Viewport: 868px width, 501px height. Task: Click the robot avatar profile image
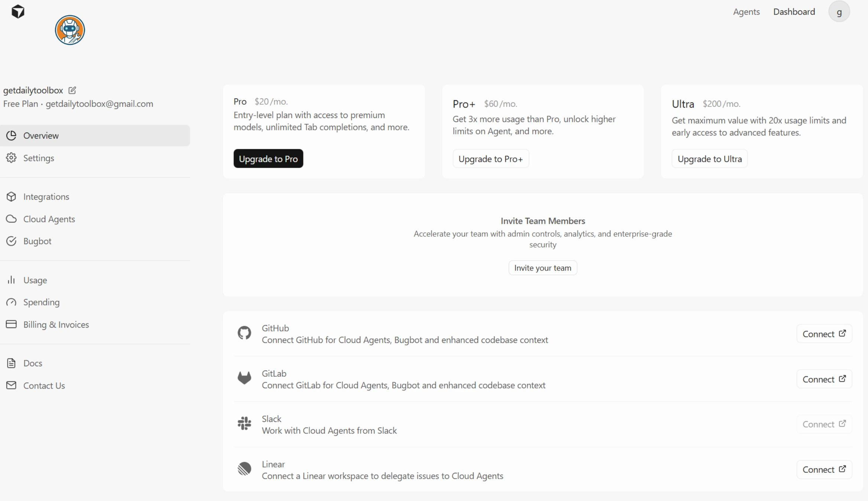click(70, 30)
